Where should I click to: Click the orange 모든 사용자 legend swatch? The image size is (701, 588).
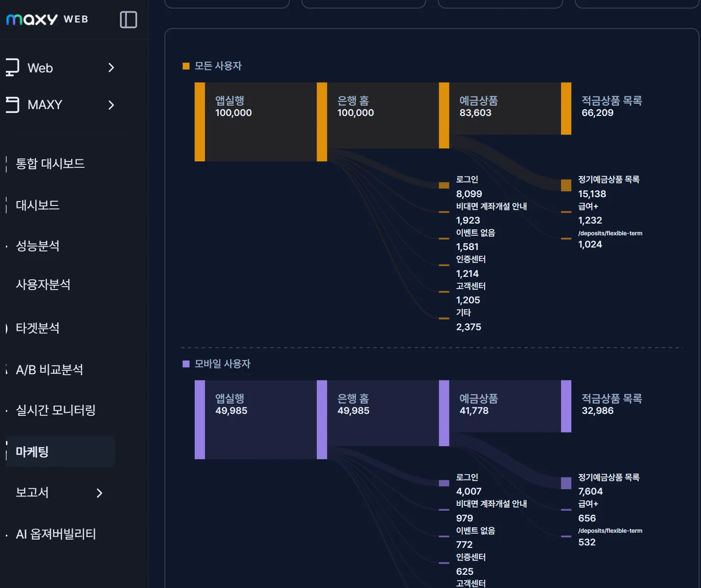click(x=186, y=66)
